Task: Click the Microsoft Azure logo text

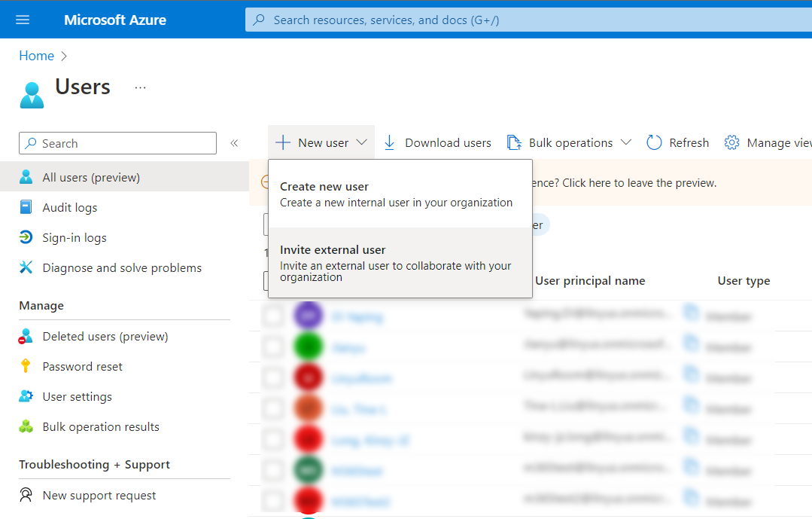Action: [x=115, y=20]
